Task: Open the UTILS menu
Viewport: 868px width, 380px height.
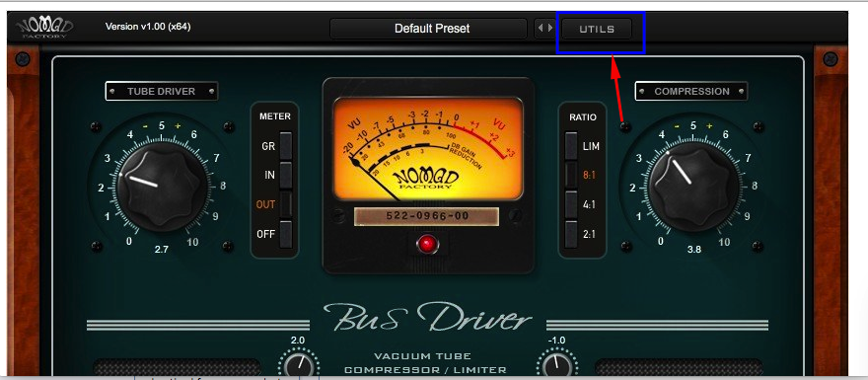Action: pos(597,29)
